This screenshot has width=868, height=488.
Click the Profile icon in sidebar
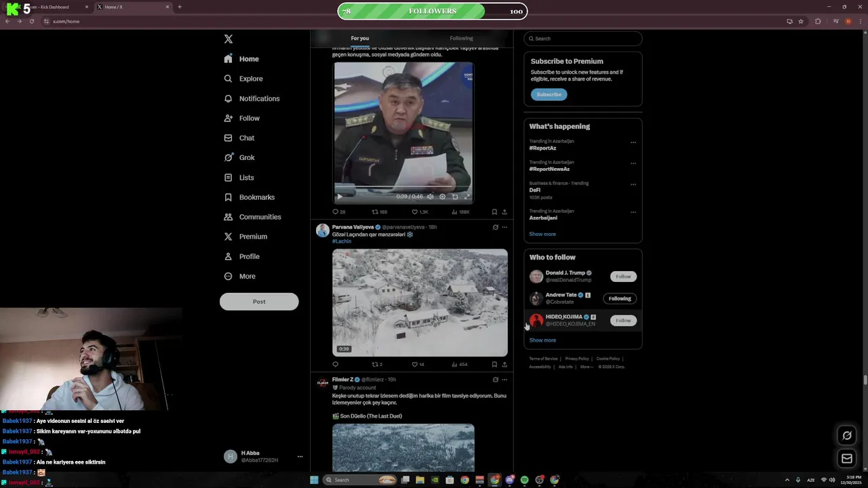click(x=229, y=256)
